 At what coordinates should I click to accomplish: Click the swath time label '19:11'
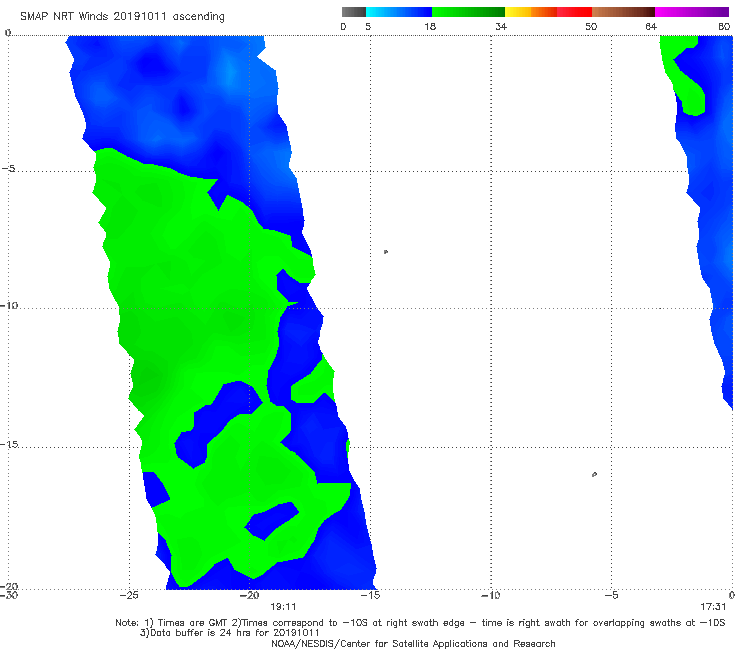[283, 607]
